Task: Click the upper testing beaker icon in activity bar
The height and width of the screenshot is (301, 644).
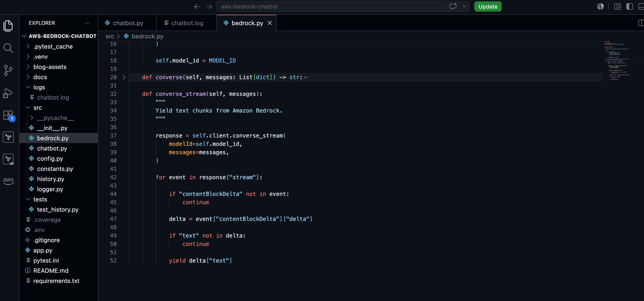Action: coord(8,137)
